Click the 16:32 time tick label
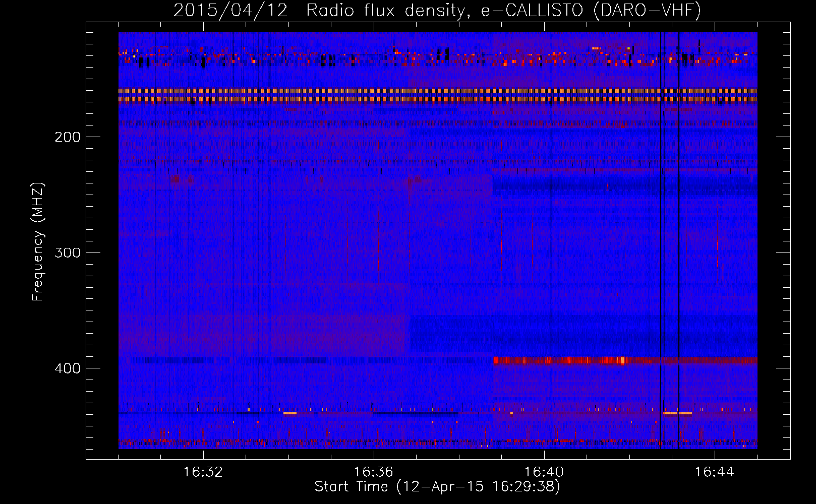The height and width of the screenshot is (504, 816). pyautogui.click(x=203, y=472)
